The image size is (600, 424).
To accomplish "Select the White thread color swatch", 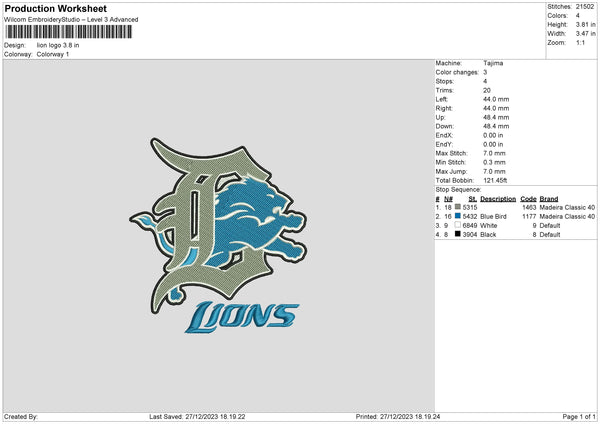I will [458, 225].
